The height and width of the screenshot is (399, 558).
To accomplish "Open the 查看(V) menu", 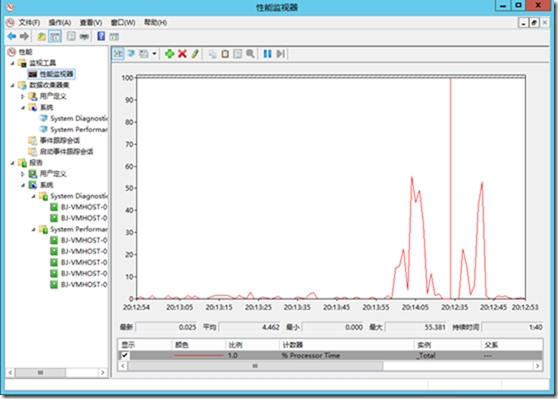I will (x=91, y=23).
